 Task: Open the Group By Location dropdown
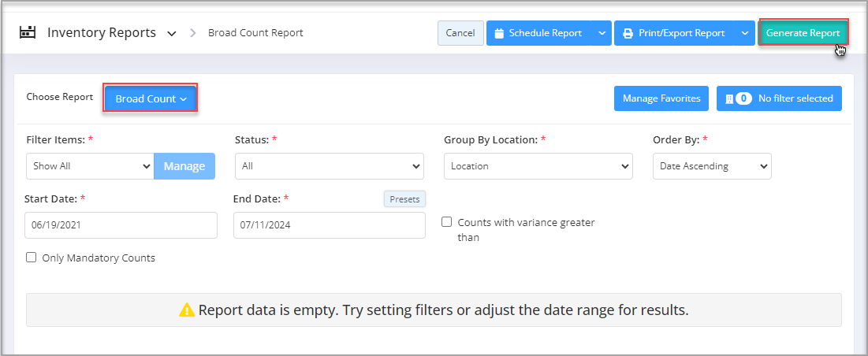pyautogui.click(x=538, y=166)
